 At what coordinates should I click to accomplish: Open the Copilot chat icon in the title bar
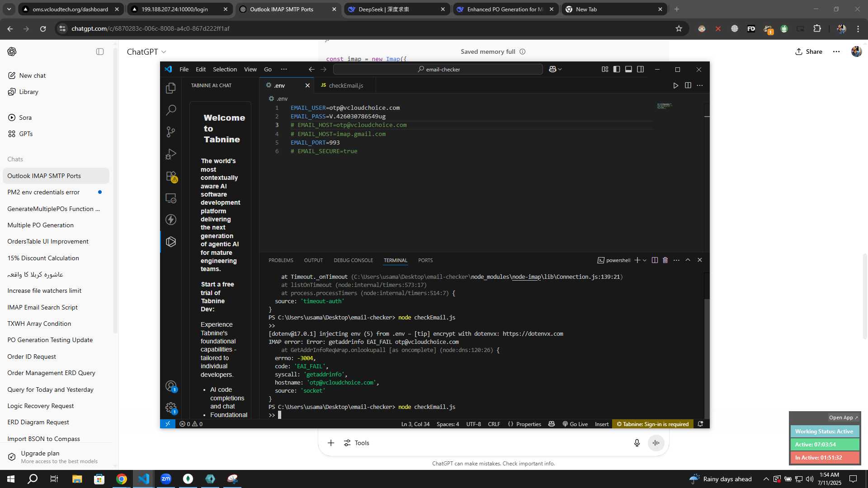[552, 69]
